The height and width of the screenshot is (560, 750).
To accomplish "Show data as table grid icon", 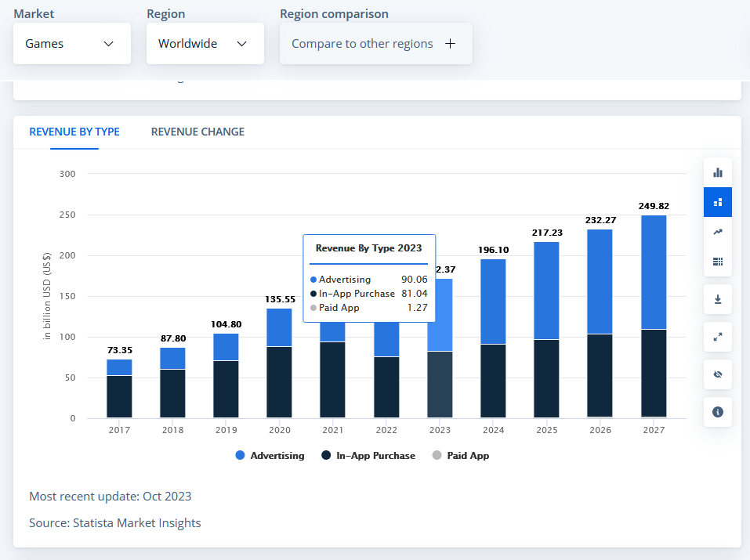I will 717,262.
